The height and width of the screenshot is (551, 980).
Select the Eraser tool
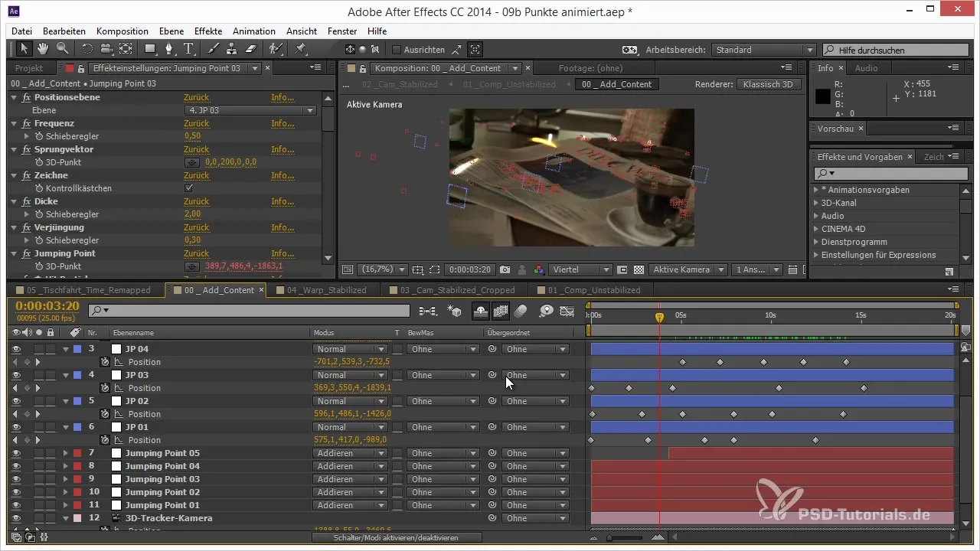click(251, 50)
